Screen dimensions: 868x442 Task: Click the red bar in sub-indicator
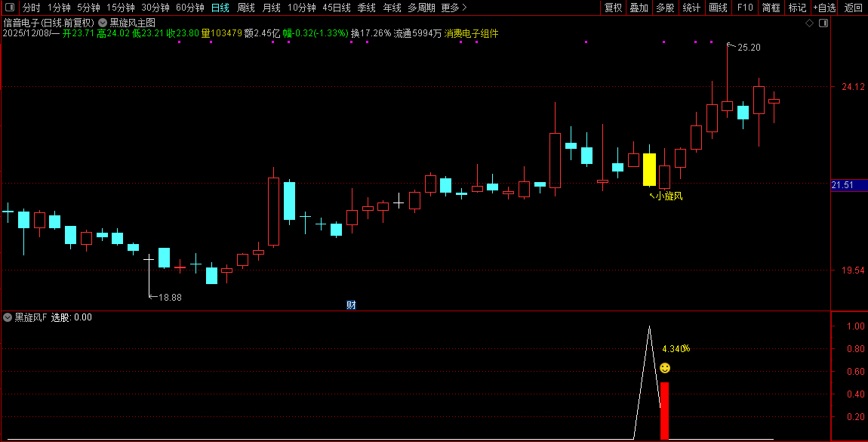pos(664,410)
